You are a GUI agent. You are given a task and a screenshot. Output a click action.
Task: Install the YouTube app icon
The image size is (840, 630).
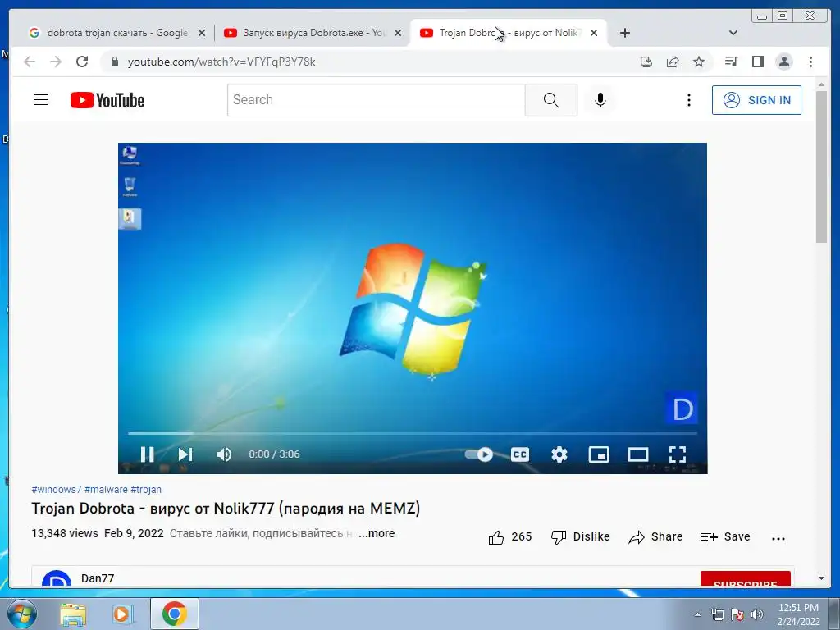click(646, 62)
